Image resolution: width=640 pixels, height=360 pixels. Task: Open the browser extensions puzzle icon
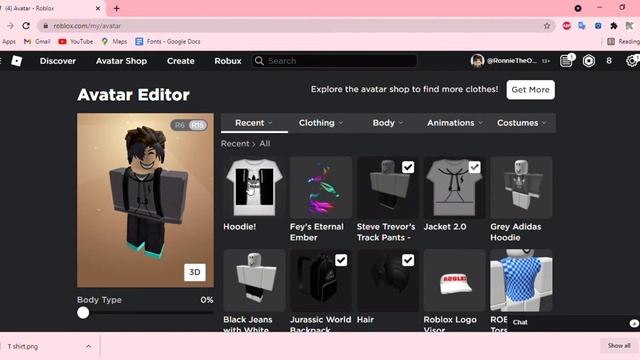pos(613,26)
